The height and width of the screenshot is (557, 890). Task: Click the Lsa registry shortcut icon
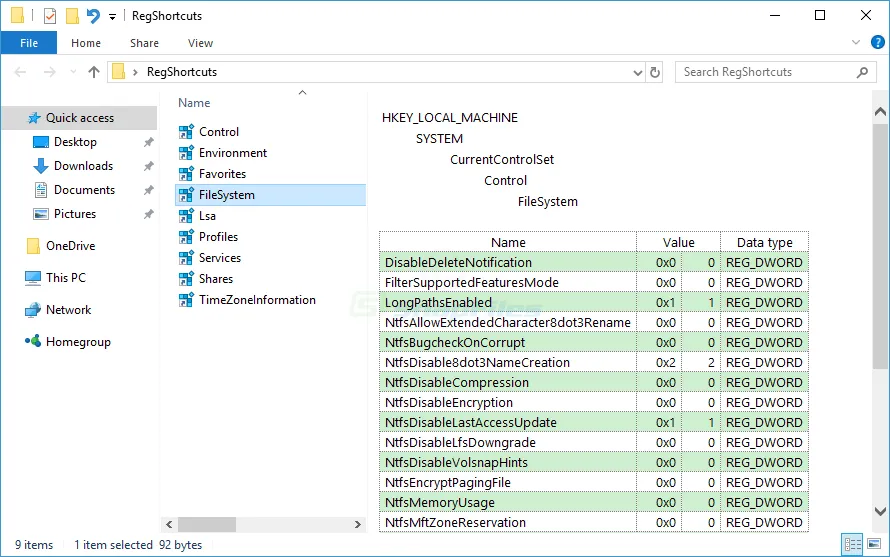click(186, 216)
